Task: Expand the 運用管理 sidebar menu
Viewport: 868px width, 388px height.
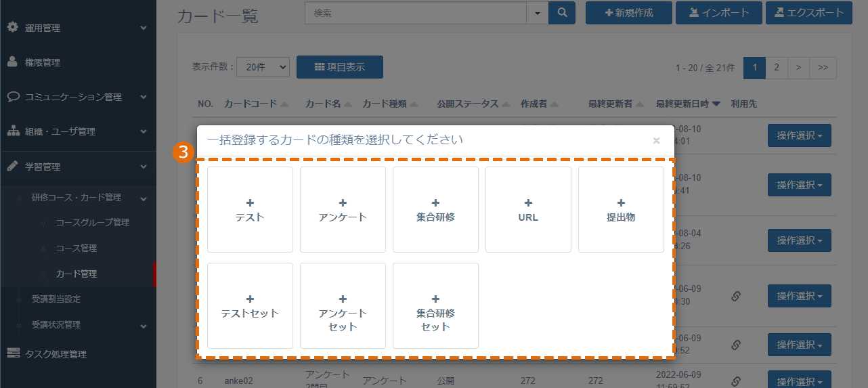Action: (78, 28)
